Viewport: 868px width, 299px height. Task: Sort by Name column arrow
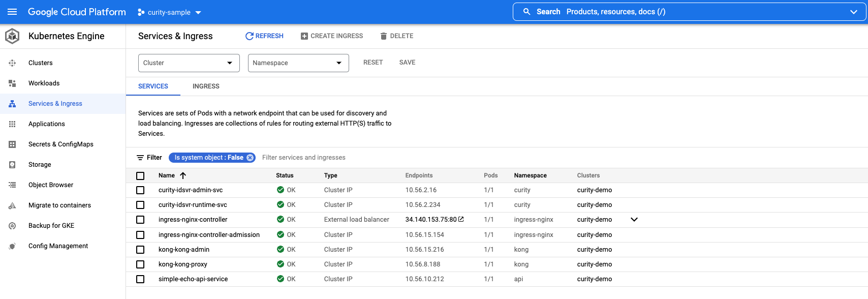[x=183, y=175]
